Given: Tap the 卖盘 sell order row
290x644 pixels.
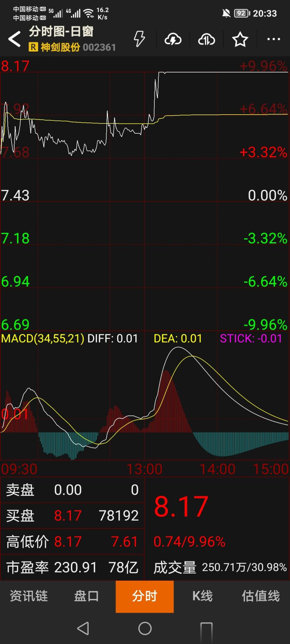Looking at the screenshot, I should pyautogui.click(x=72, y=490).
